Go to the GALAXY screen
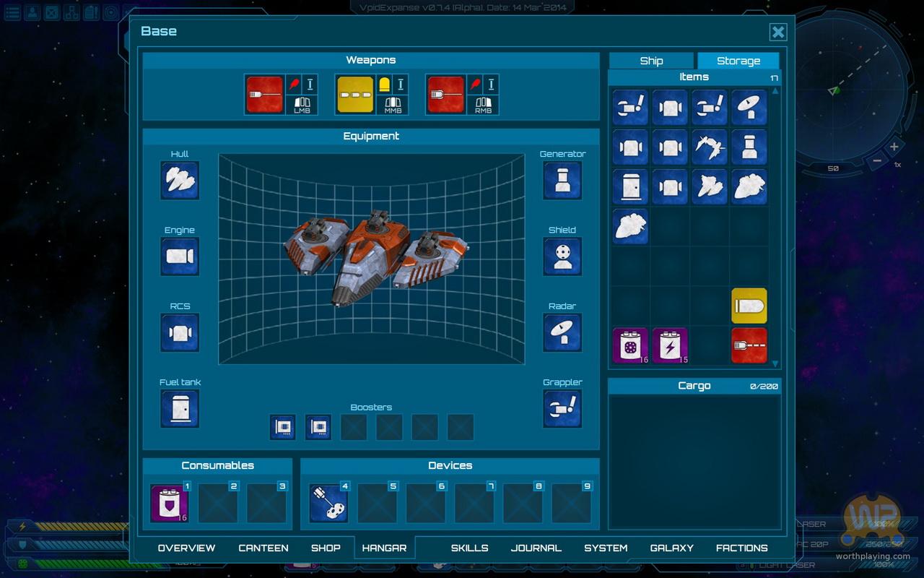 click(671, 548)
